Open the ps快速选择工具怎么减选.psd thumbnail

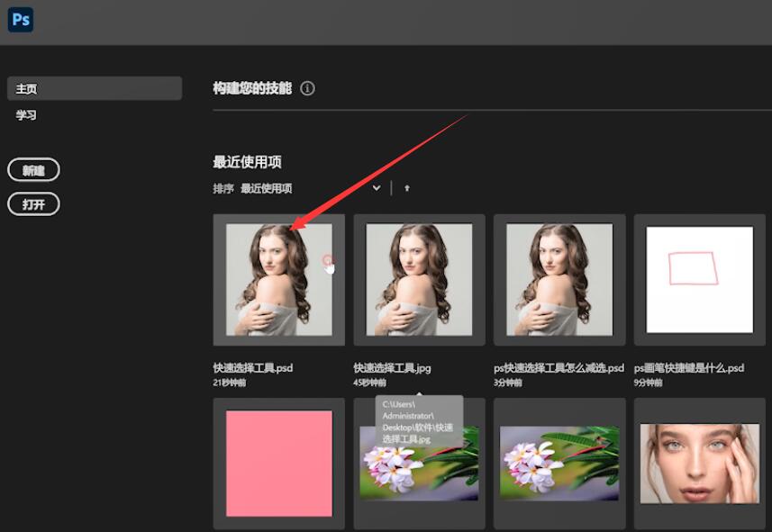(559, 280)
